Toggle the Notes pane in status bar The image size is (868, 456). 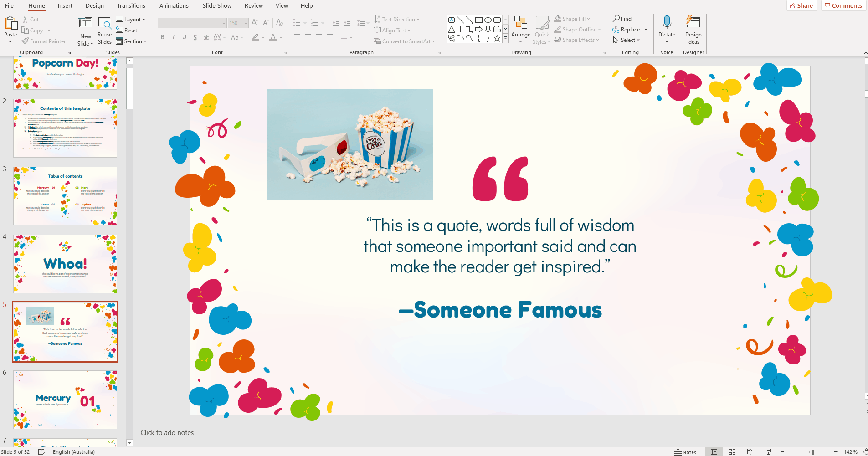(x=685, y=452)
